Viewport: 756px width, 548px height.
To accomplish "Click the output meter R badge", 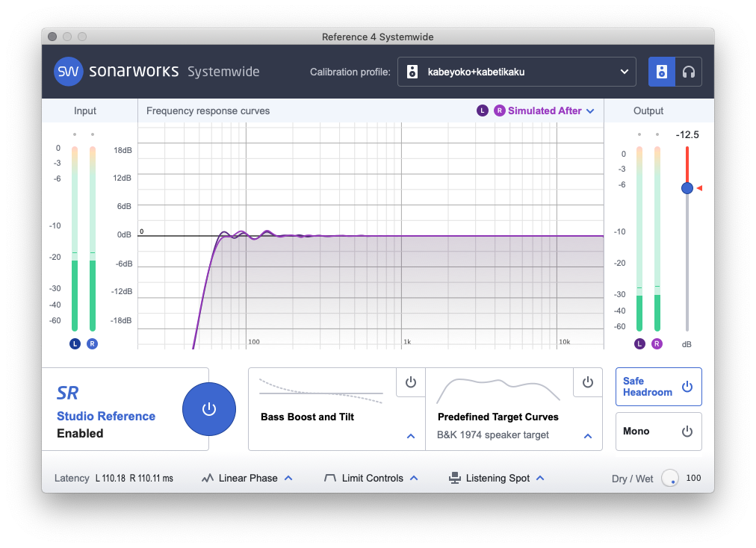I will coord(657,343).
